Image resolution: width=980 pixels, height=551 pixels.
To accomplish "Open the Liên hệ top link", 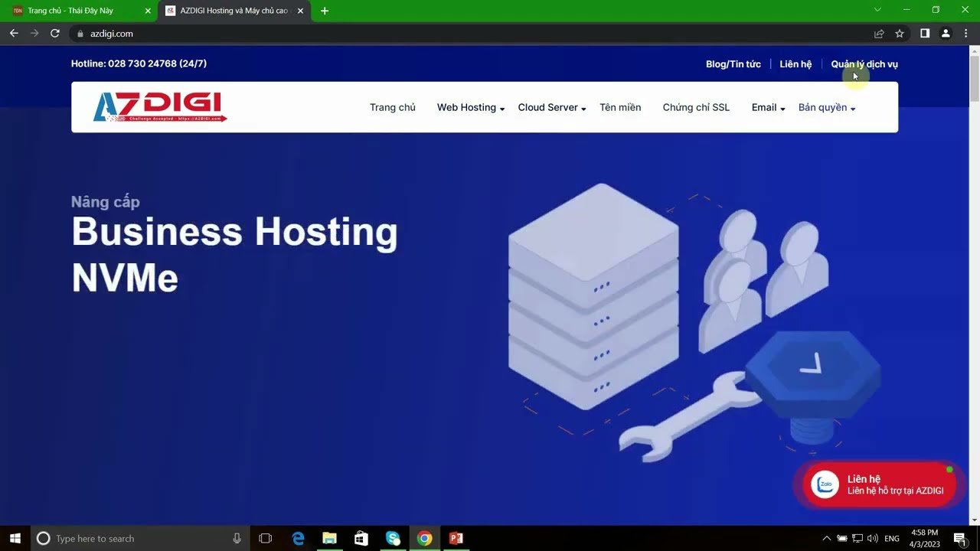I will (x=795, y=64).
